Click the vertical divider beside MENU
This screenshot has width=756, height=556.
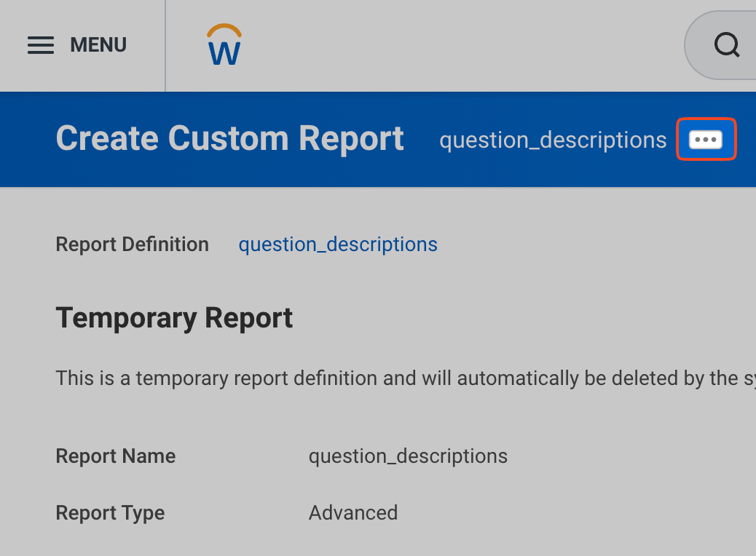point(165,46)
